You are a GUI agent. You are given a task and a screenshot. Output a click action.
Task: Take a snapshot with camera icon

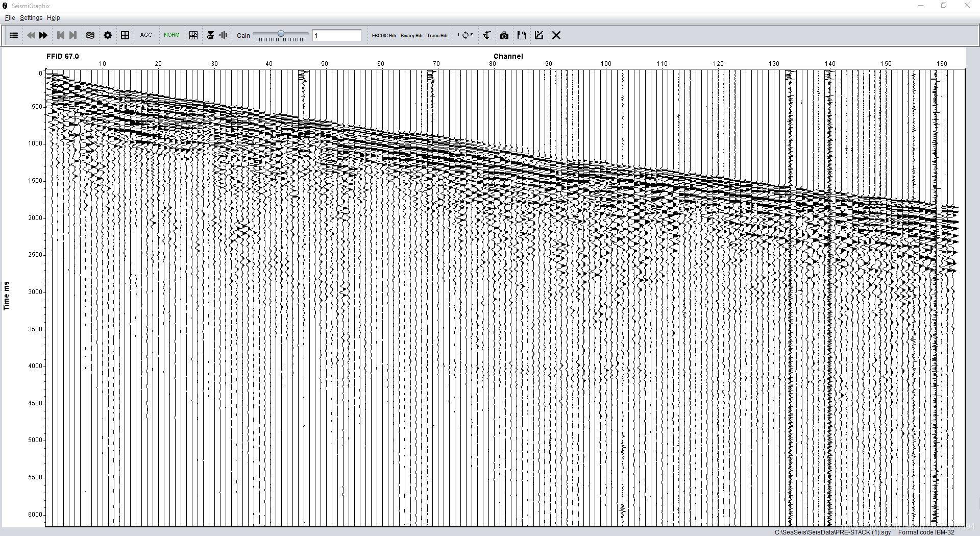tap(504, 35)
